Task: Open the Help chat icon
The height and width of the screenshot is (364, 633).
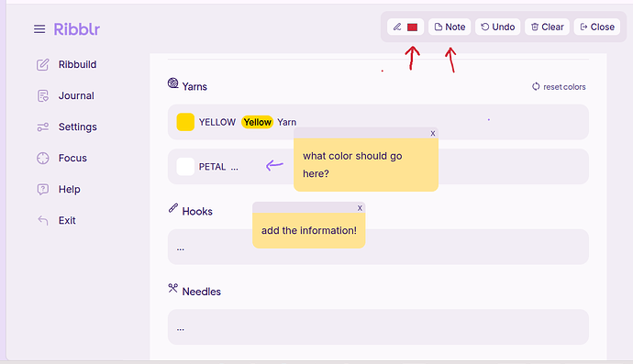Action: pos(43,189)
